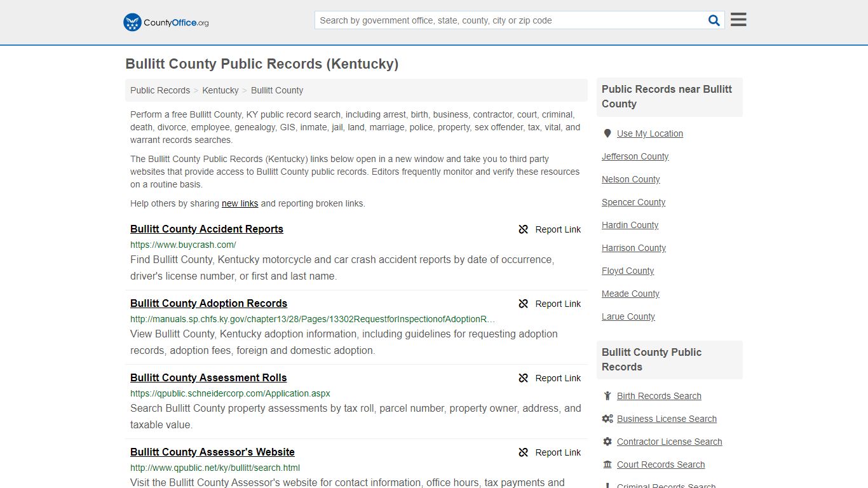Click the search magnifier icon
Screen dimensions: 868x488
(x=714, y=20)
